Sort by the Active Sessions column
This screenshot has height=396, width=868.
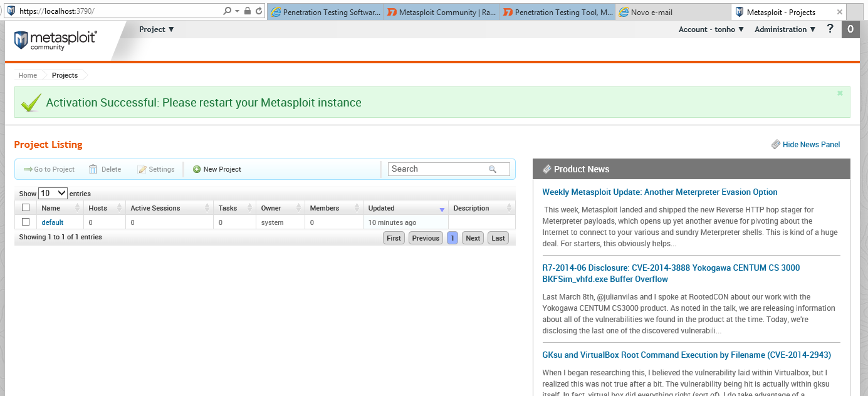169,208
